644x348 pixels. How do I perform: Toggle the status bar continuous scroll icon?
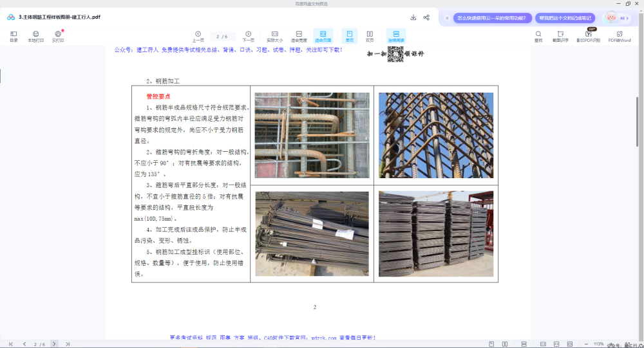click(x=524, y=344)
